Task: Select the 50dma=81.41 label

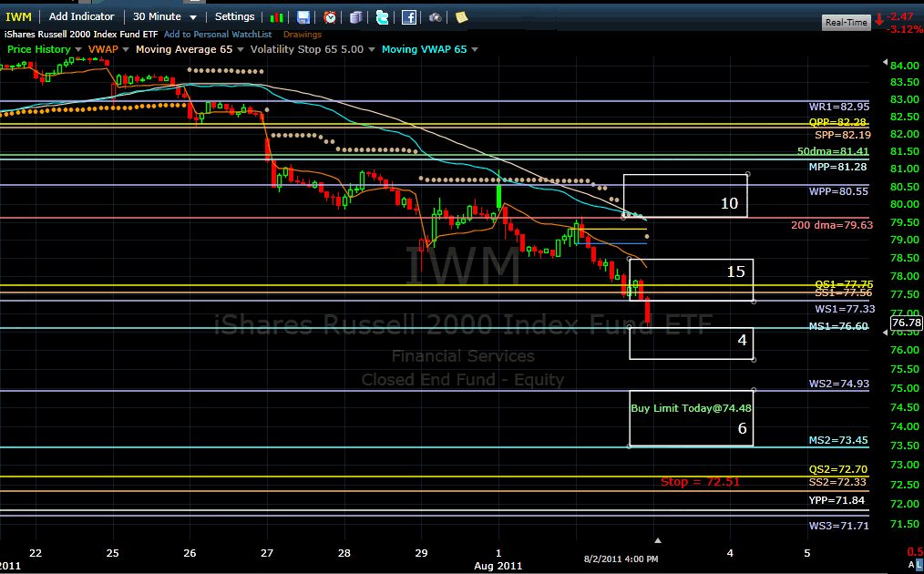Action: (833, 151)
